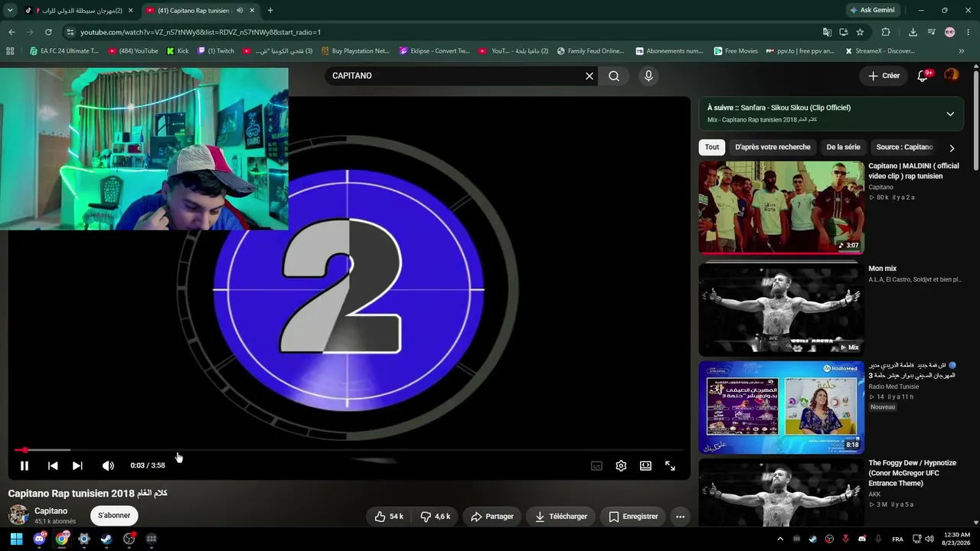Bookmark this page with the star
The height and width of the screenshot is (551, 980).
point(860,32)
